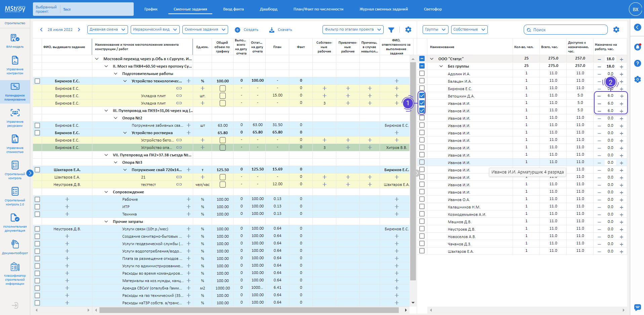Open notifications bell icon
The width and height of the screenshot is (644, 315).
637,47
